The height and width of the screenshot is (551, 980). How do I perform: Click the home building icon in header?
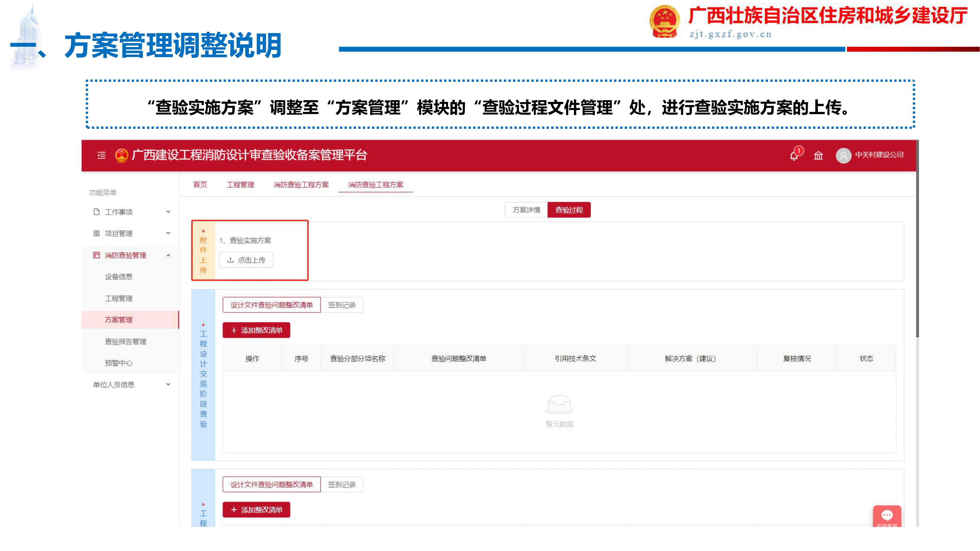(x=818, y=155)
